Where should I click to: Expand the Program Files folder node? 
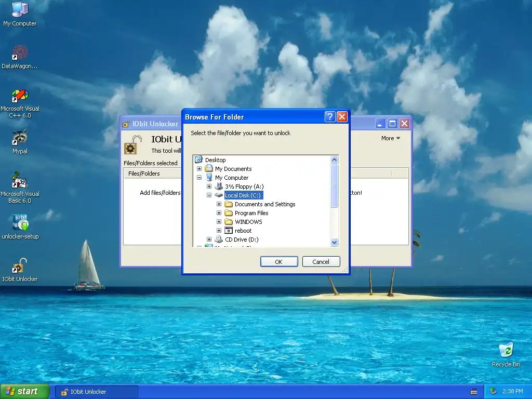pos(219,212)
